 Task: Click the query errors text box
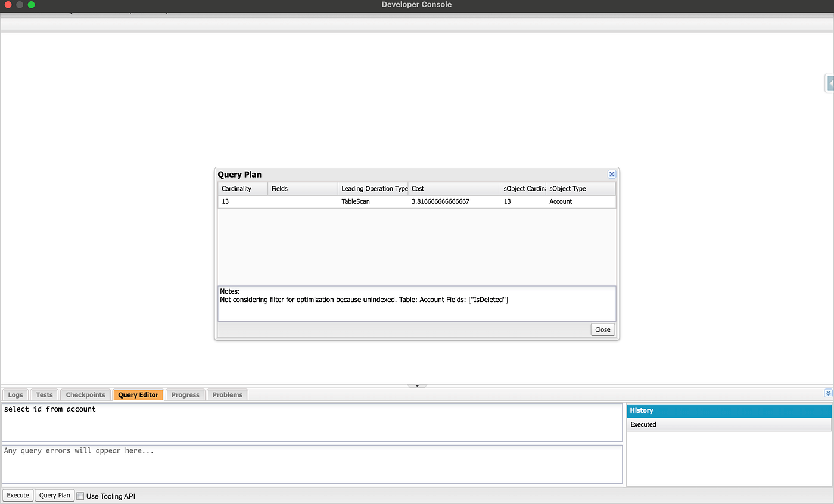pyautogui.click(x=312, y=464)
